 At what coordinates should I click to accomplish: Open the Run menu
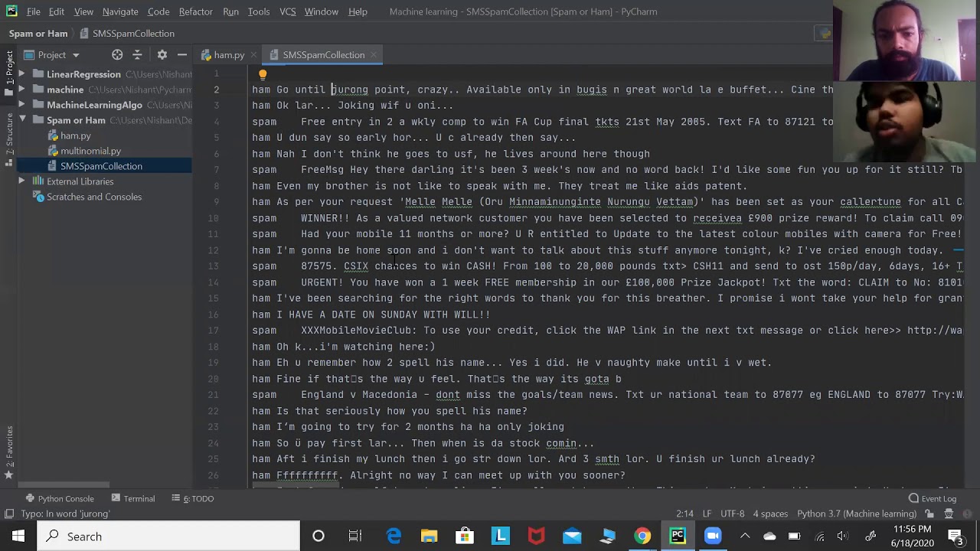(230, 11)
